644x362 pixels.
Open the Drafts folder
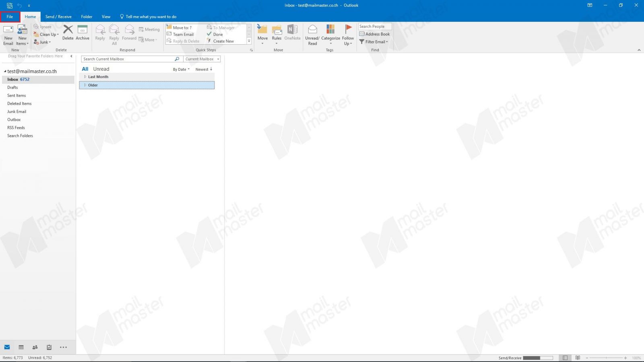click(x=12, y=88)
